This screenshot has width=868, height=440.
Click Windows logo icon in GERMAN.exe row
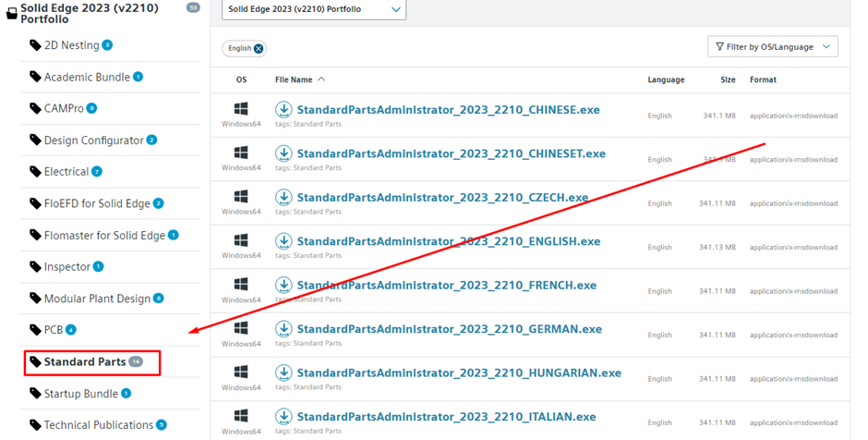click(241, 327)
